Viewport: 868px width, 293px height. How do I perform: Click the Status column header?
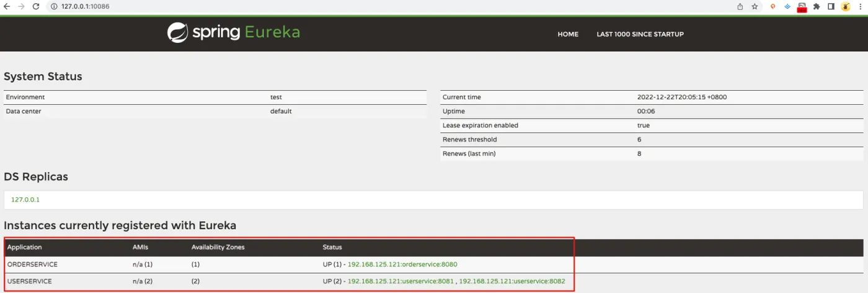point(332,247)
